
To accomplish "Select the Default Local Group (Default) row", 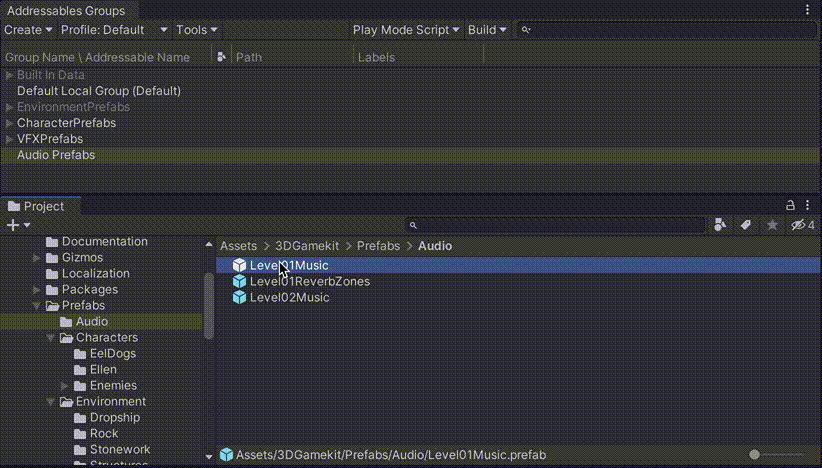I will click(411, 91).
